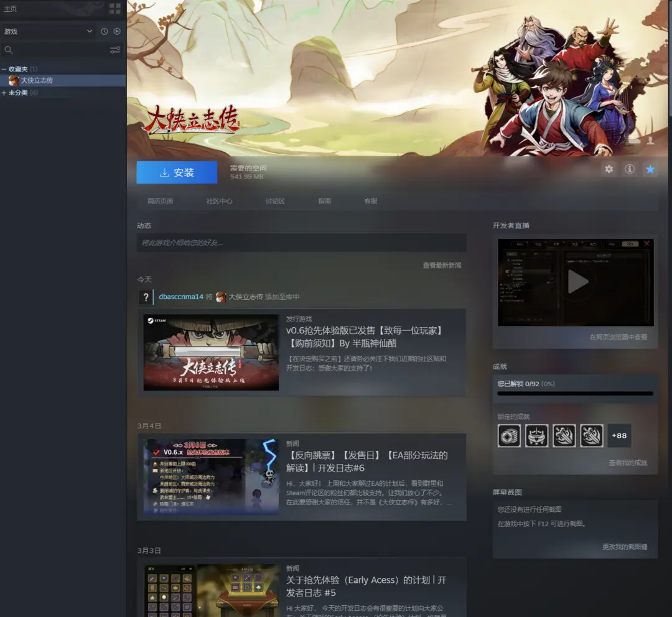Select 大侠立志传 in the library list
672x617 pixels.
pyautogui.click(x=63, y=81)
